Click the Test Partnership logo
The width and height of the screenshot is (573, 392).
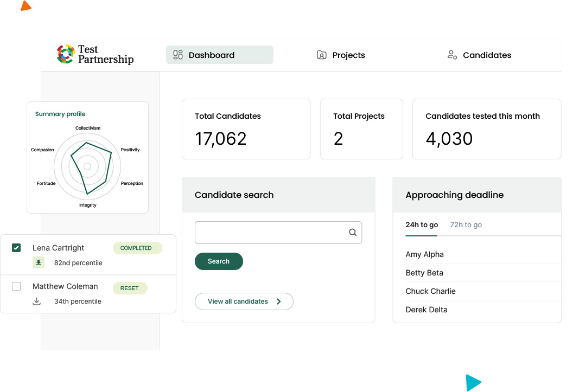click(95, 54)
